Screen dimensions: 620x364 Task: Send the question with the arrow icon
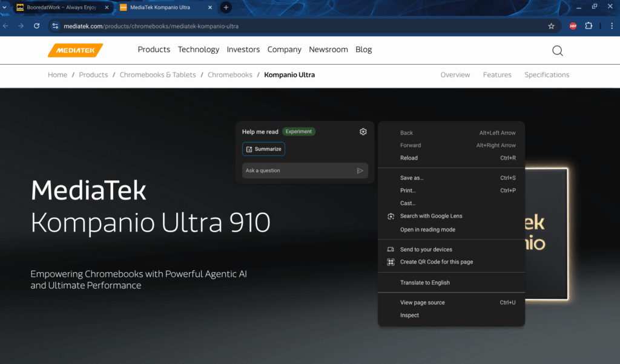pos(360,171)
